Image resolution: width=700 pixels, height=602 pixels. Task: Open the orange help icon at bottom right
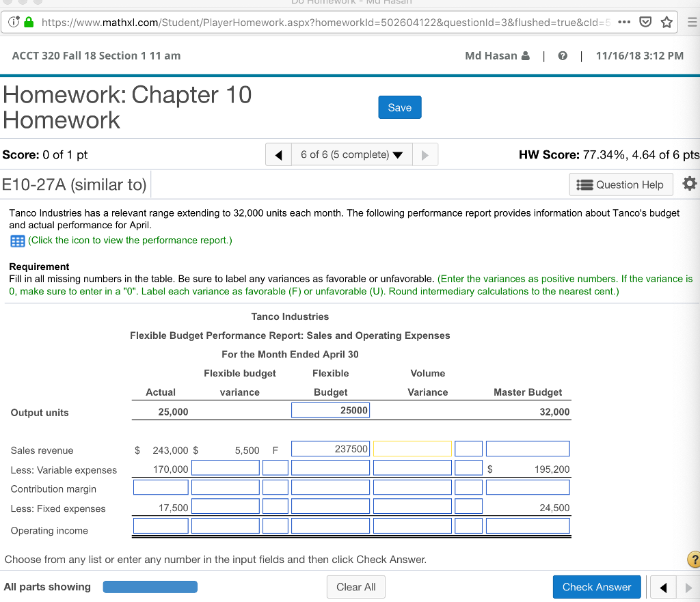pos(692,560)
